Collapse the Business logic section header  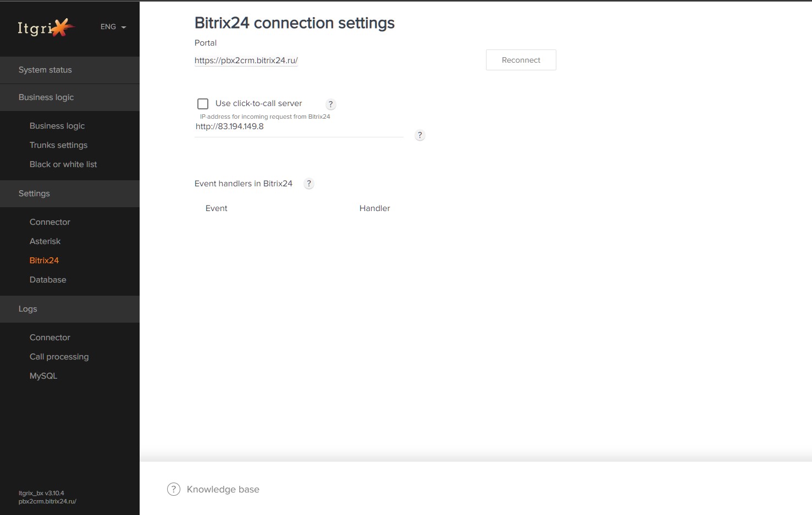coord(70,97)
